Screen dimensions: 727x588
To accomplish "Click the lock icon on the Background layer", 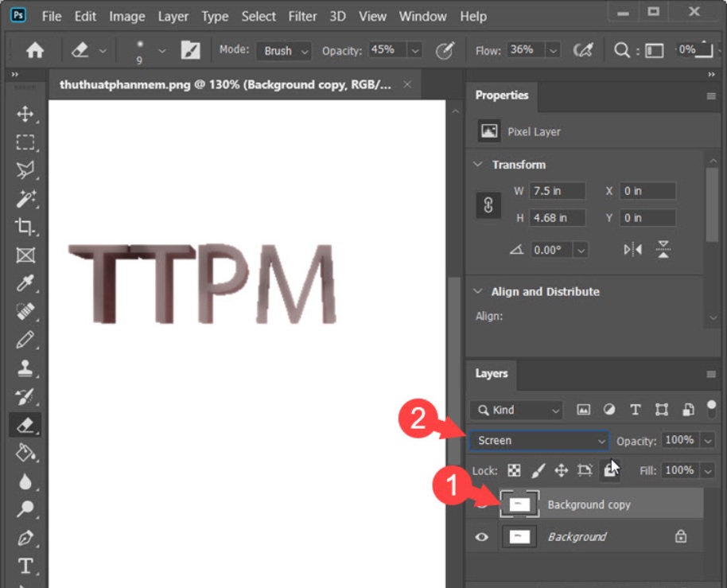I will click(x=681, y=536).
